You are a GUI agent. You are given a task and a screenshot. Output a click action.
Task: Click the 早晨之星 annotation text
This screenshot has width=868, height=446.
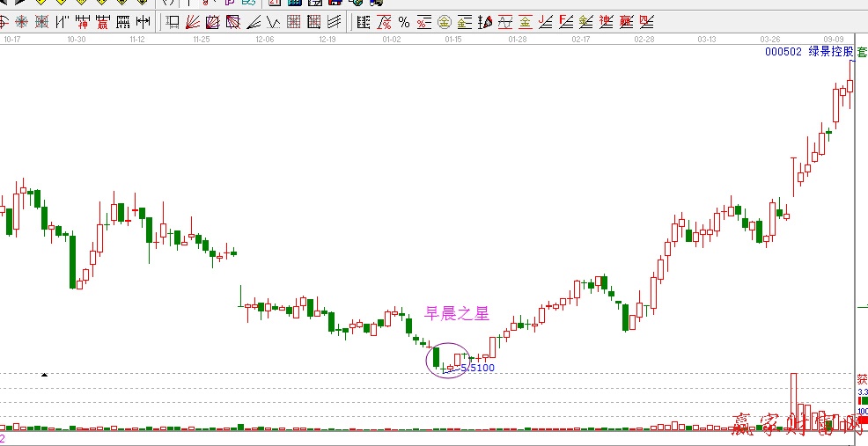point(457,313)
